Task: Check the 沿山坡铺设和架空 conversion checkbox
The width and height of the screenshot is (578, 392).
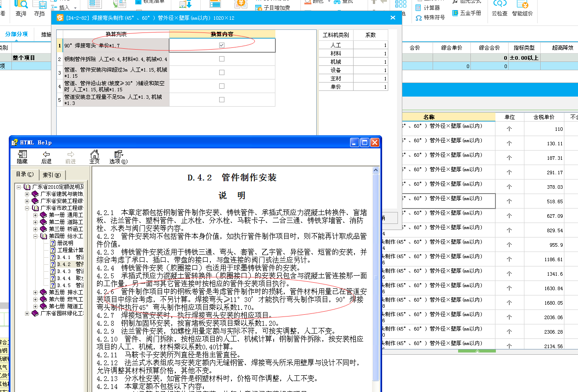Action: 222,86
